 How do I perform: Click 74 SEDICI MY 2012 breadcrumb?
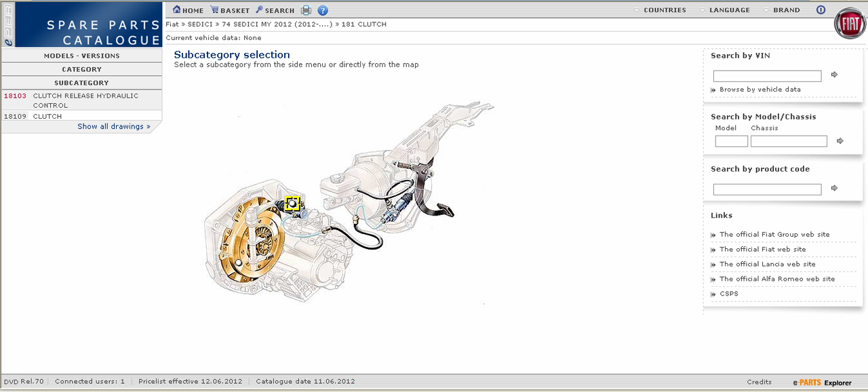click(277, 24)
